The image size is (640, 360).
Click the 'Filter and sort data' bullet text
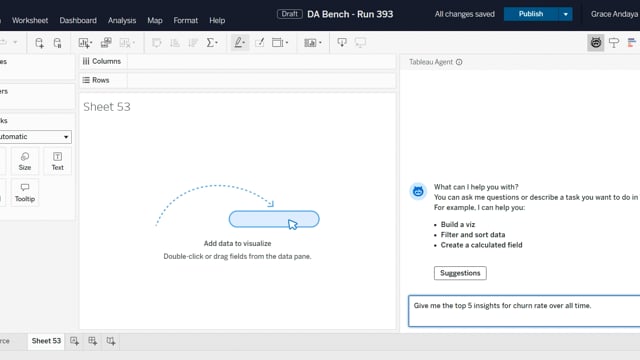[473, 235]
